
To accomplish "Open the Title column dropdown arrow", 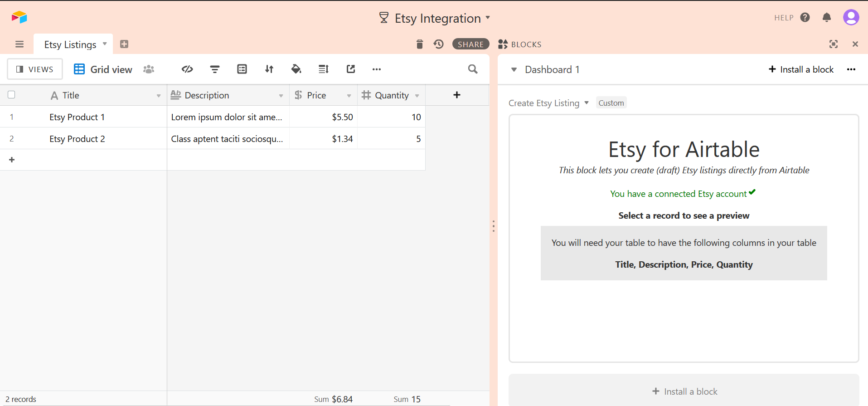I will 158,96.
